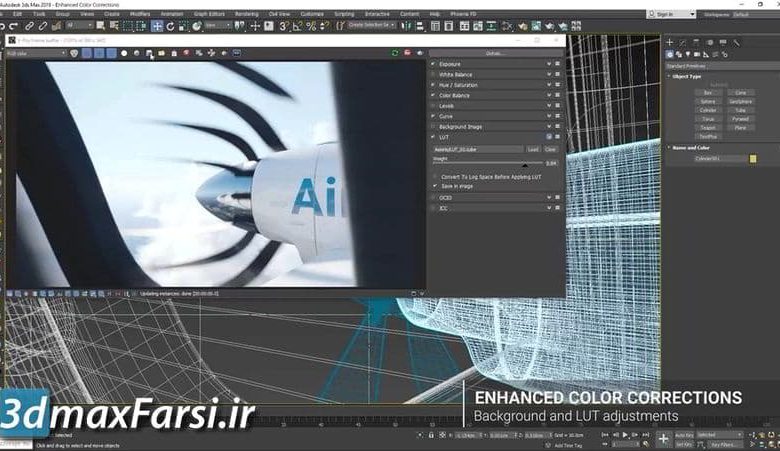
Task: Toggle the LUT checkbox
Action: point(433,137)
